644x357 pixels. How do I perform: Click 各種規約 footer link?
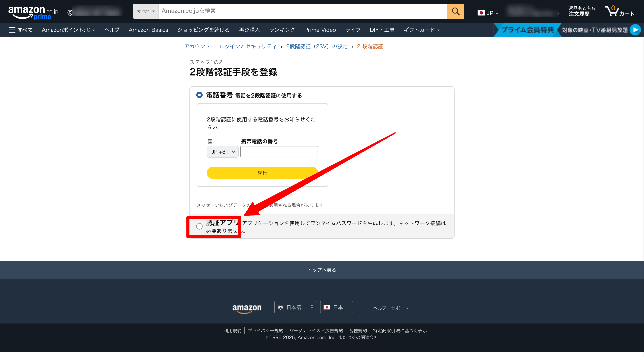pyautogui.click(x=358, y=330)
